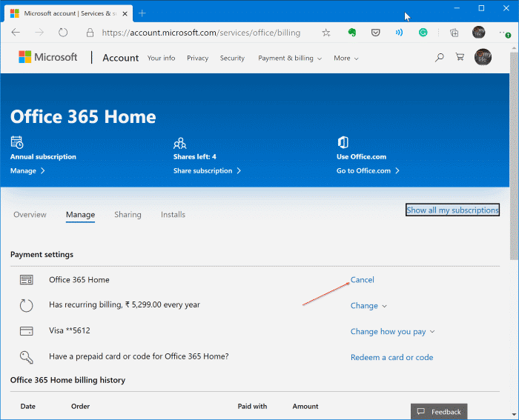
Task: Click the Order column header
Action: 80,406
